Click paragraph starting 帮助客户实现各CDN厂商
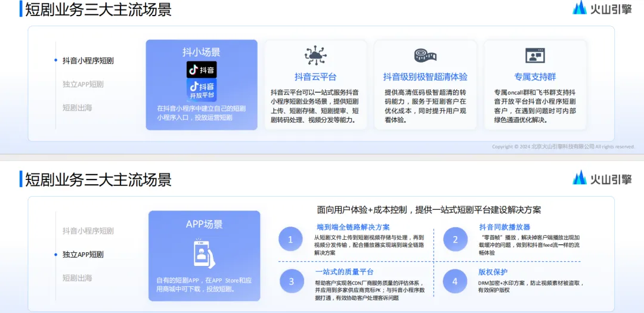 point(369,290)
